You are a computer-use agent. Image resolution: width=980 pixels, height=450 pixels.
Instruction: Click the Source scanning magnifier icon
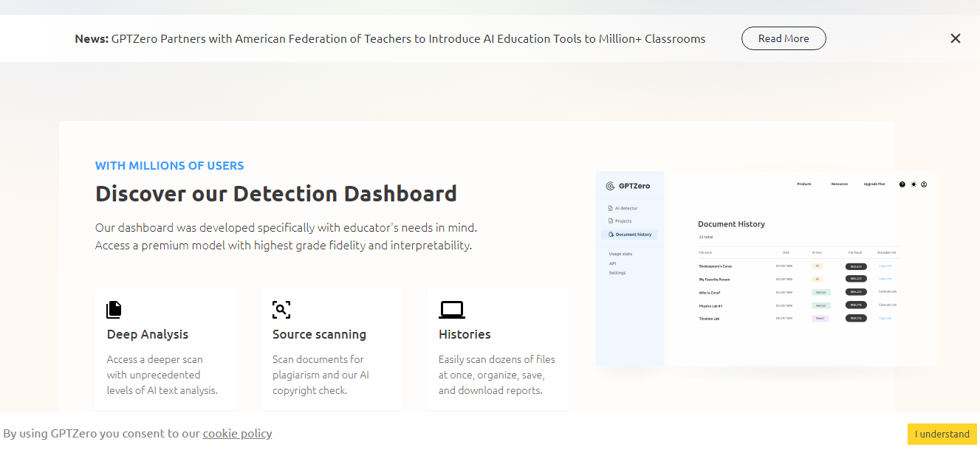[281, 309]
